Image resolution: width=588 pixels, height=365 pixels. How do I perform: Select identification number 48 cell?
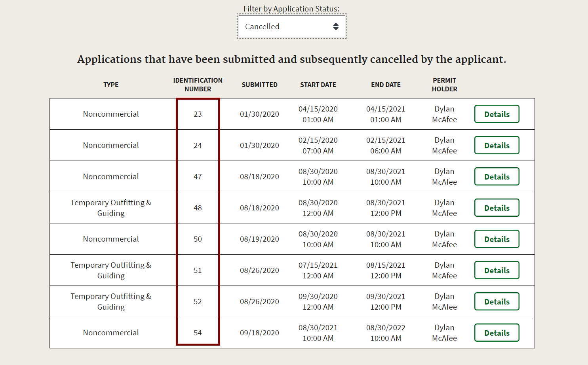[198, 208]
